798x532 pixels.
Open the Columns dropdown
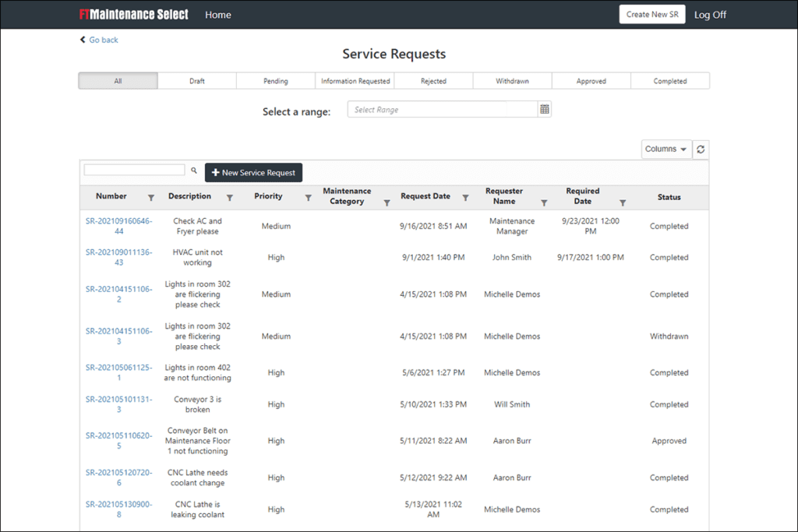point(666,149)
